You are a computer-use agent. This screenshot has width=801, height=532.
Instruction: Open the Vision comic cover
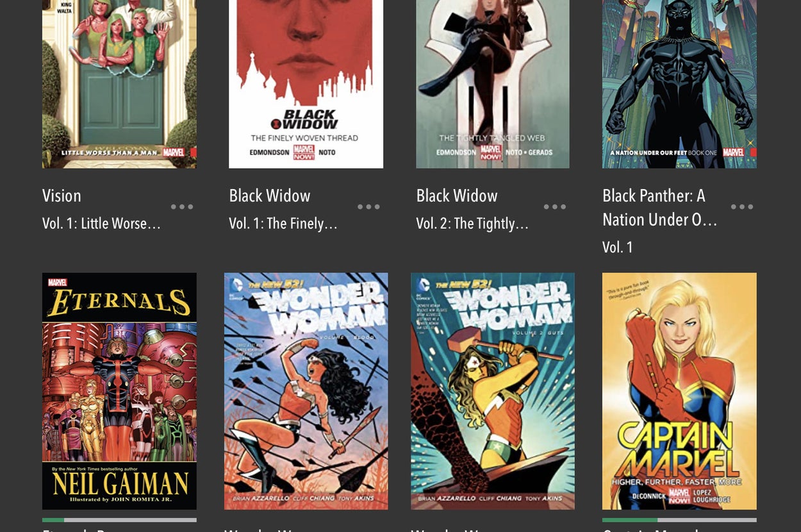click(119, 84)
